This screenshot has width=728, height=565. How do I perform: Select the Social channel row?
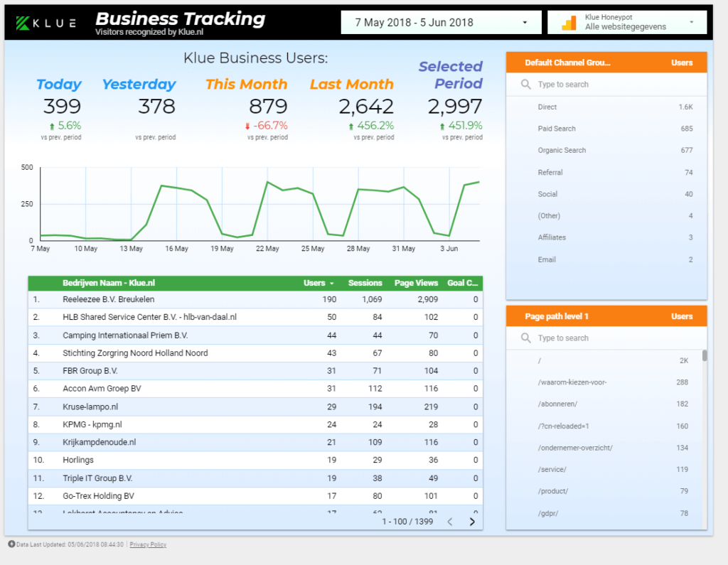[x=606, y=194]
